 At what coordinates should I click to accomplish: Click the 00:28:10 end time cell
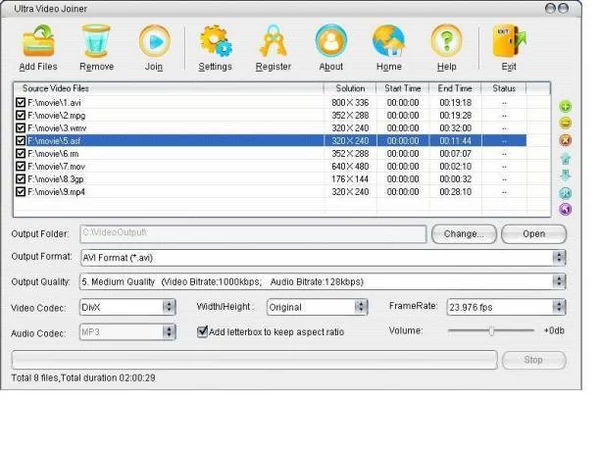(x=455, y=191)
